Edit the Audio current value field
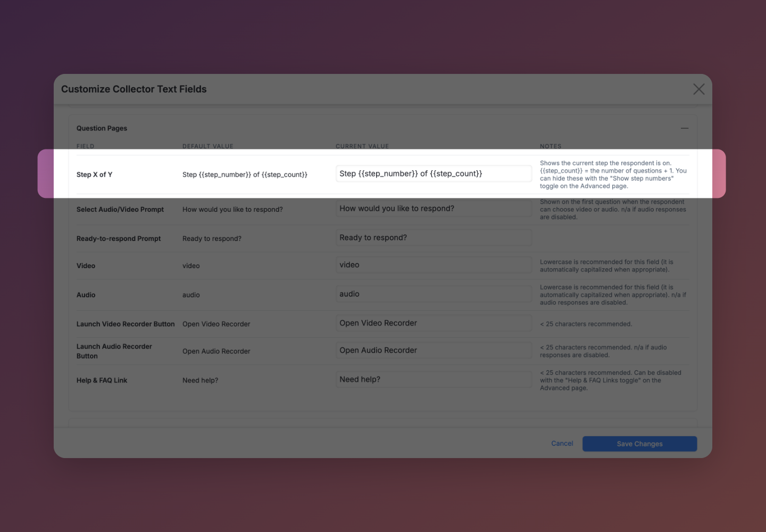This screenshot has height=532, width=766. coord(434,294)
